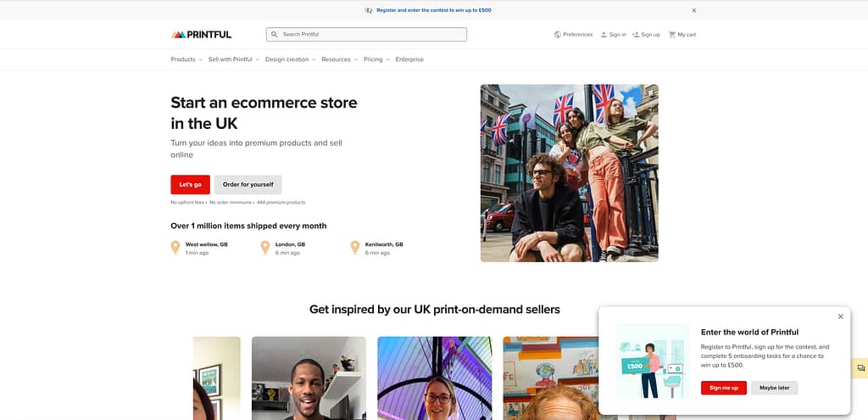
Task: Click the Sign in person icon
Action: [604, 34]
